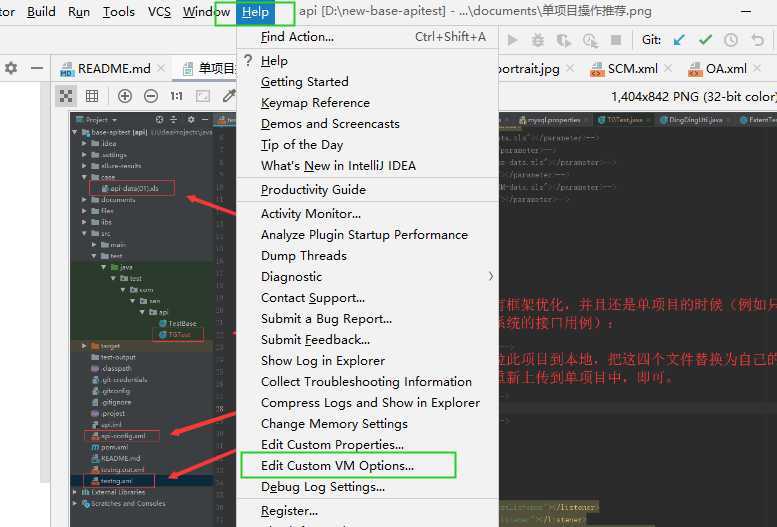Hide the tool window with minus icon
Screen dimensions: 777x527
pyautogui.click(x=37, y=68)
